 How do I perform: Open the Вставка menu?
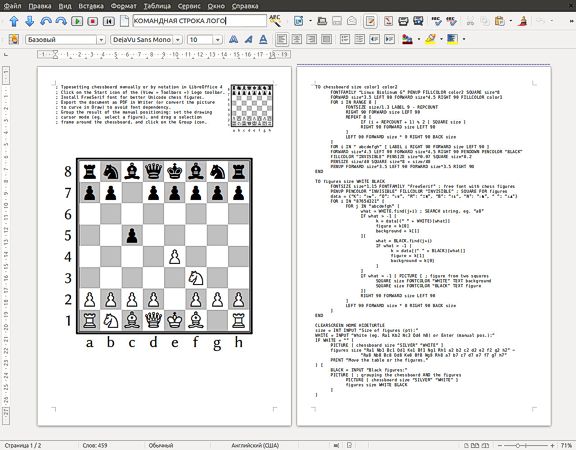tap(91, 6)
